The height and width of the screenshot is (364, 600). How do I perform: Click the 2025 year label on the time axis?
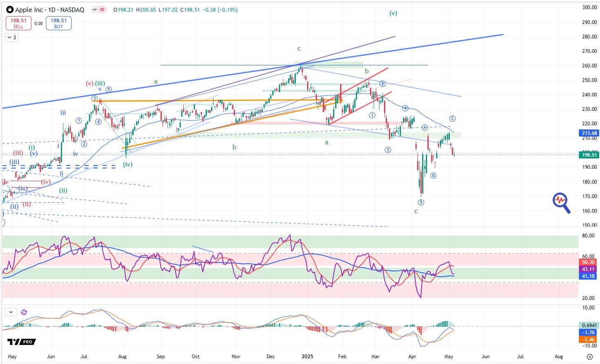(x=307, y=357)
